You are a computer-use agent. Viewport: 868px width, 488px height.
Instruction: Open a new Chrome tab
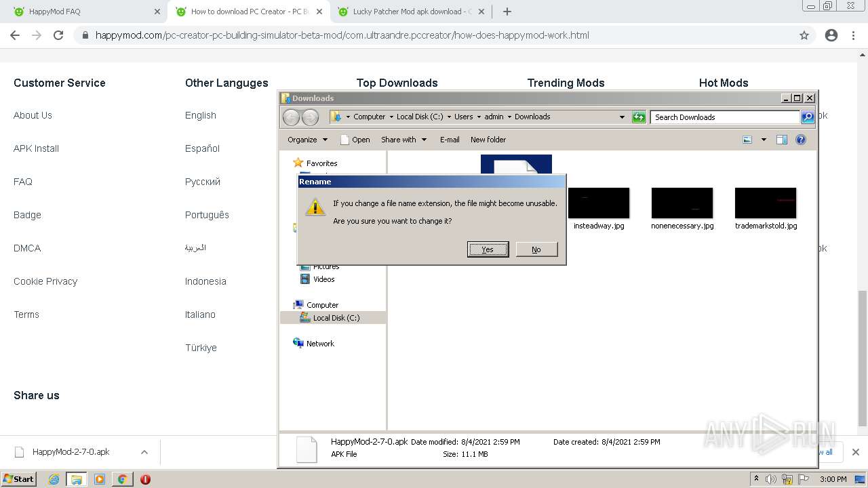point(507,12)
